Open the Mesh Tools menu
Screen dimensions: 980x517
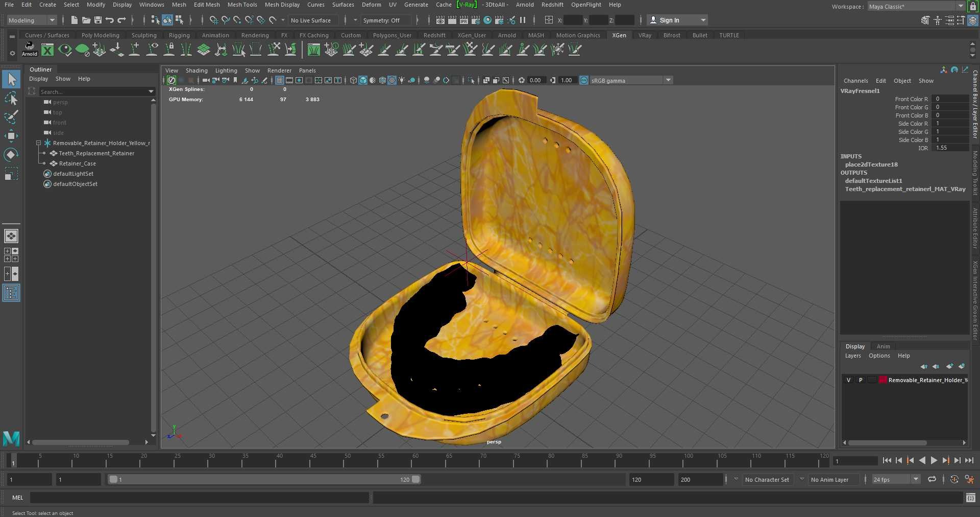click(x=242, y=5)
